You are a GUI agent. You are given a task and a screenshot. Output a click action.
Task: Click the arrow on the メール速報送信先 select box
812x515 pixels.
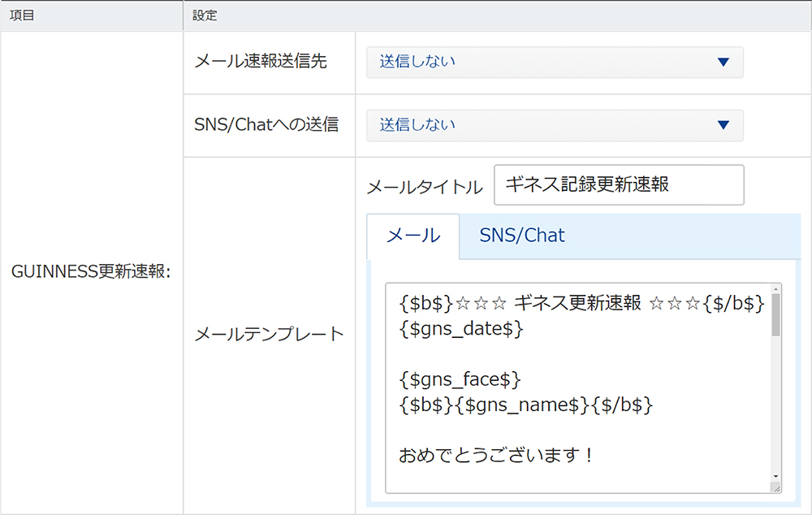(723, 62)
